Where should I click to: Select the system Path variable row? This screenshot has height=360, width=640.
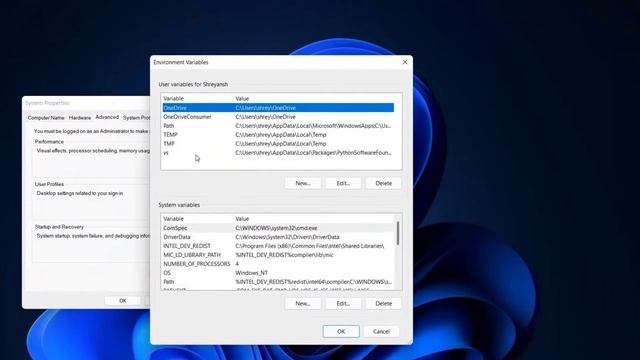tap(278, 282)
